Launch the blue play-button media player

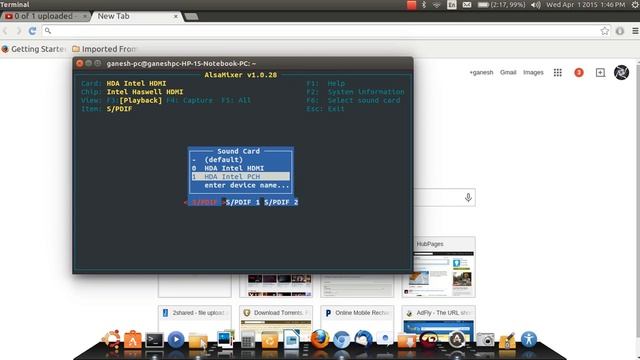click(176, 339)
